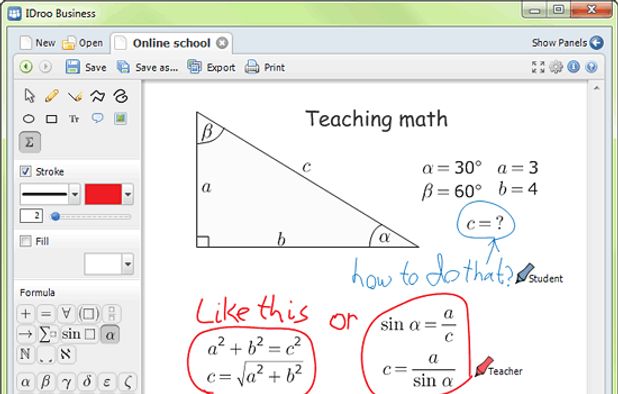Open the equals relations formula group
The image size is (618, 394).
[46, 314]
